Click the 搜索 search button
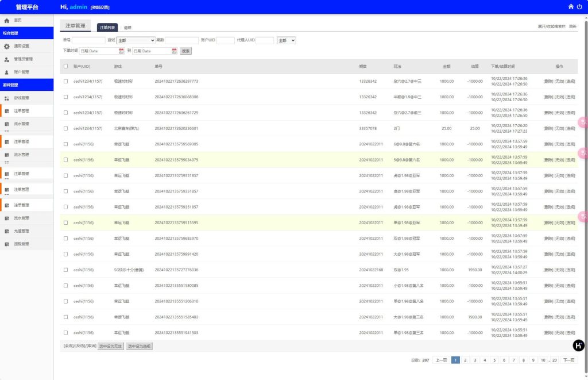This screenshot has height=380, width=588. click(186, 51)
